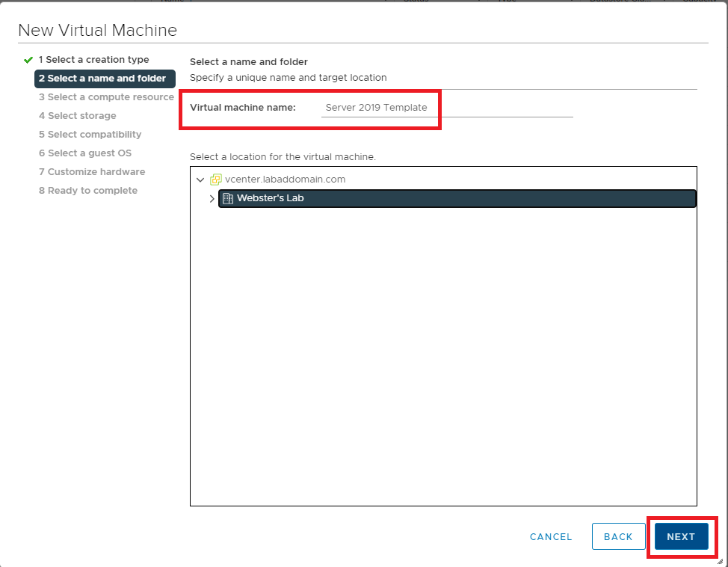The height and width of the screenshot is (567, 728).
Task: Select the Webster's Lab tree entry
Action: pyautogui.click(x=270, y=199)
